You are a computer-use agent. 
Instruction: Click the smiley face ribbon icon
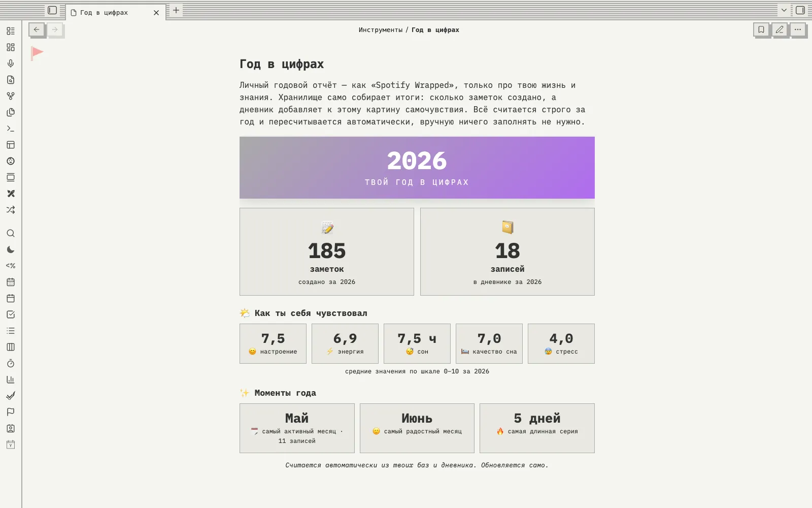point(11,161)
